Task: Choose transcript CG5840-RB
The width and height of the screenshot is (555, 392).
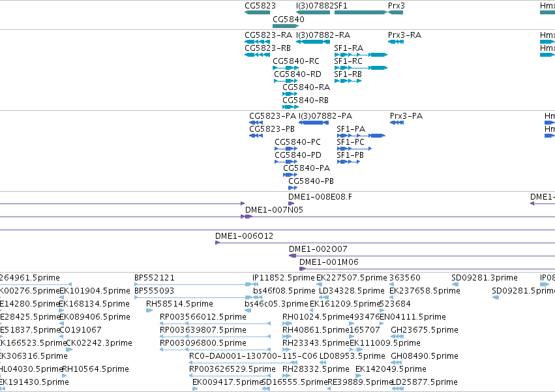Action: (x=291, y=107)
